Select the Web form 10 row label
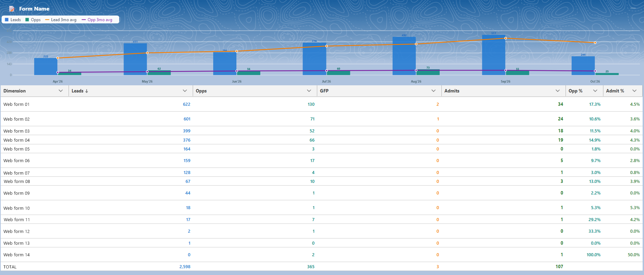This screenshot has width=644, height=275. click(16, 208)
